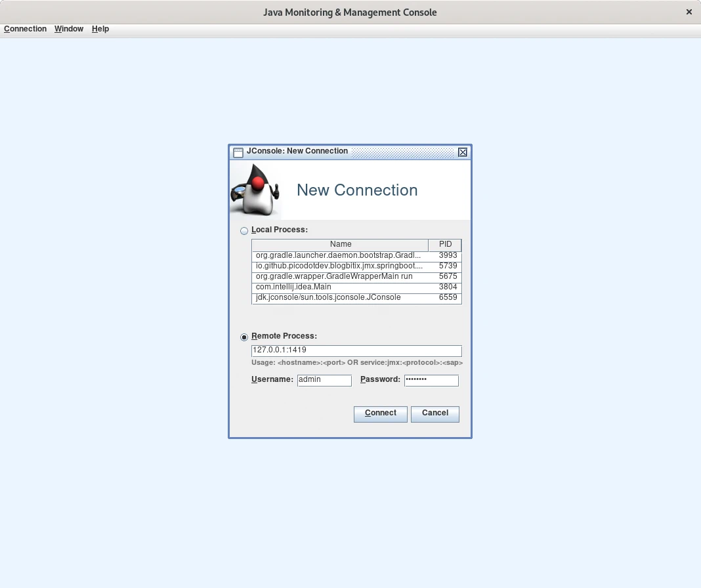Select the Remote Process radio button
The image size is (701, 588).
(x=244, y=337)
